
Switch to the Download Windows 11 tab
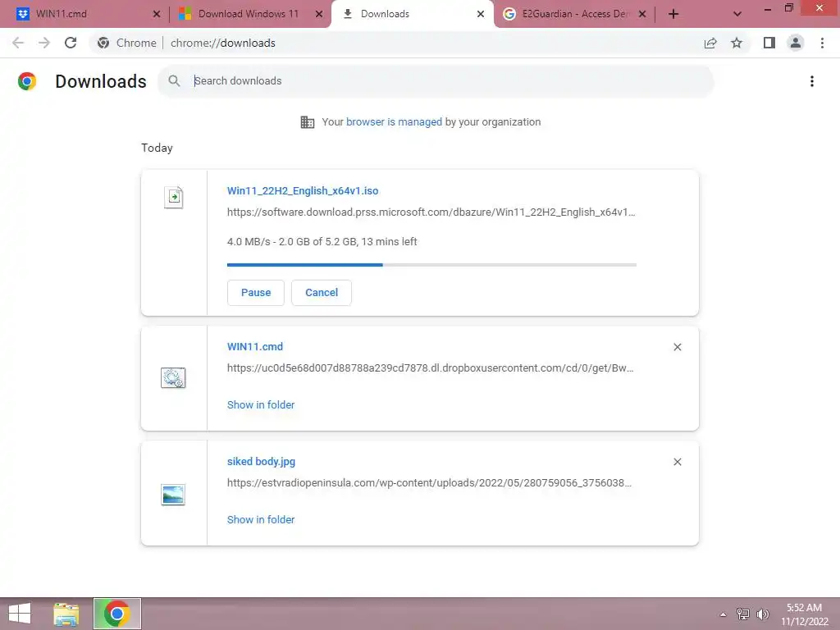click(251, 14)
